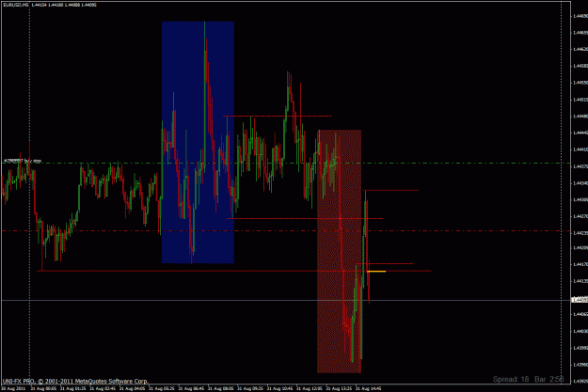Click the 31 Aug 14:45 time axis label
Image resolution: width=588 pixels, height=392 pixels.
(369, 388)
